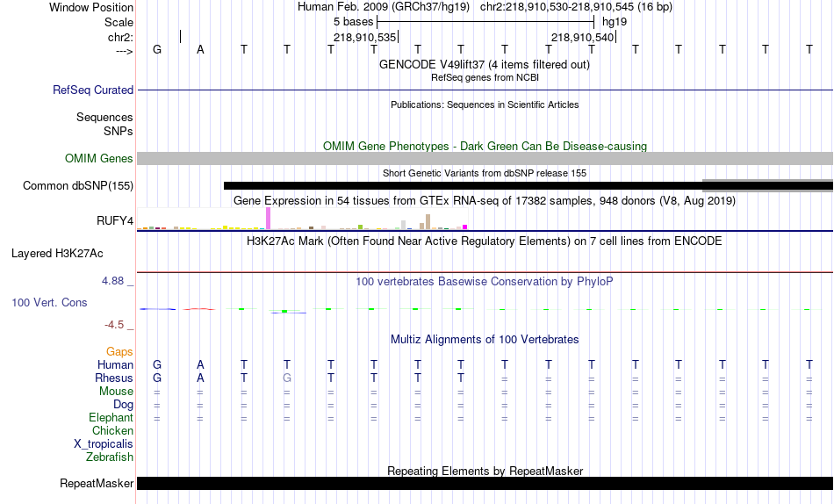This screenshot has width=834, height=504.
Task: Click the RepeatMasker track label
Action: coord(97,483)
